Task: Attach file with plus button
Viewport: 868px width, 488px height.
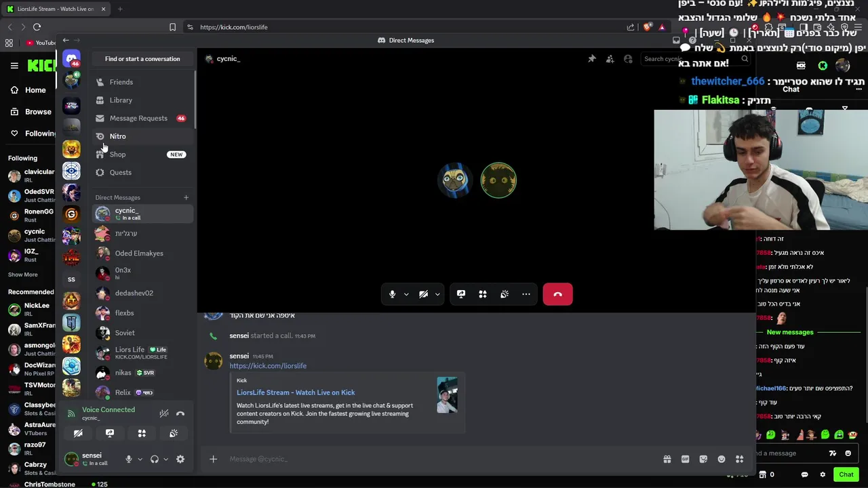Action: pyautogui.click(x=213, y=459)
